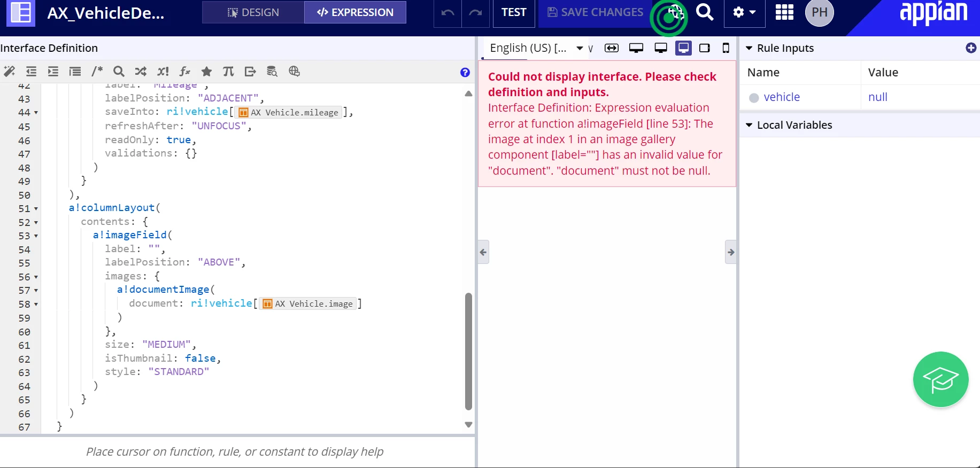The image size is (980, 468).
Task: Fold code at line 52 contents
Action: [36, 222]
